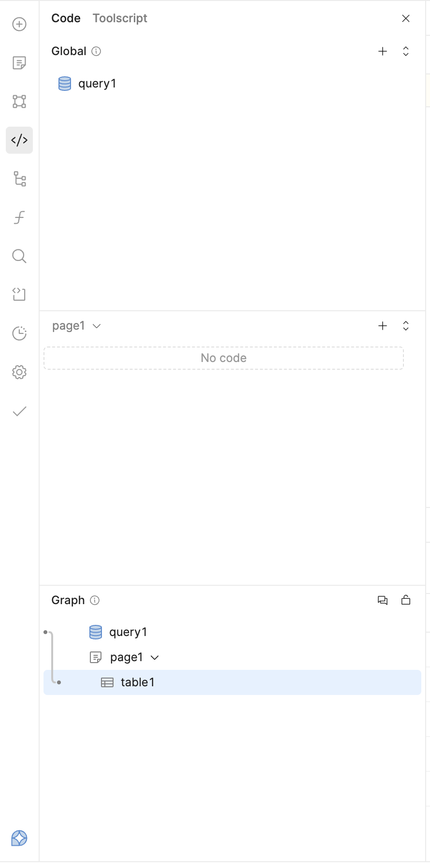Open the search magnifier icon in sidebar
The width and height of the screenshot is (430, 868).
[x=19, y=256]
